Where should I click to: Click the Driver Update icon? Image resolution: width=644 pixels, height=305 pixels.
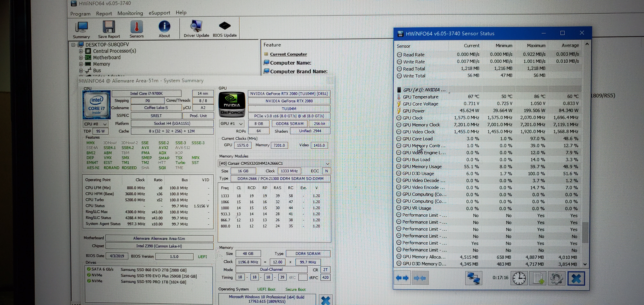pos(196,26)
